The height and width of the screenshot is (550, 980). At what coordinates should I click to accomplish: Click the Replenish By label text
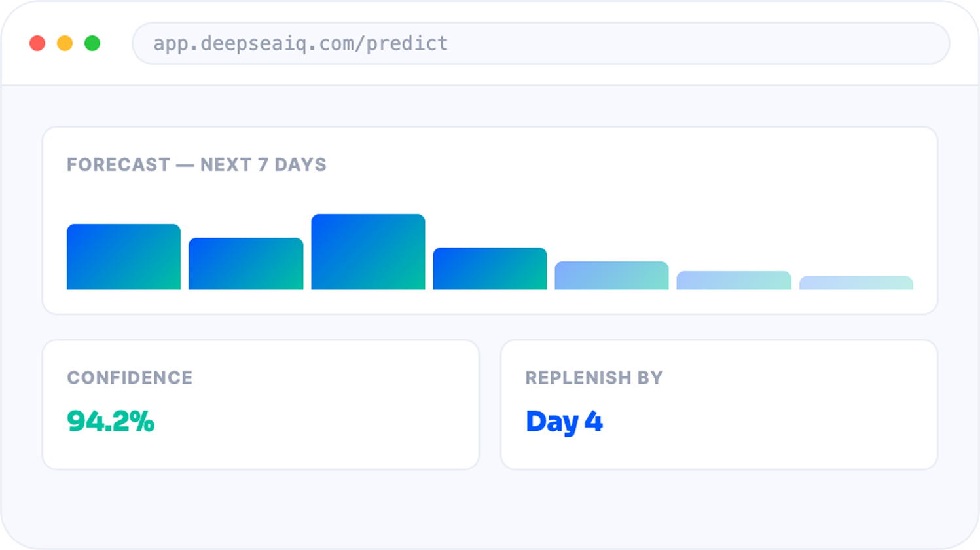coord(594,378)
